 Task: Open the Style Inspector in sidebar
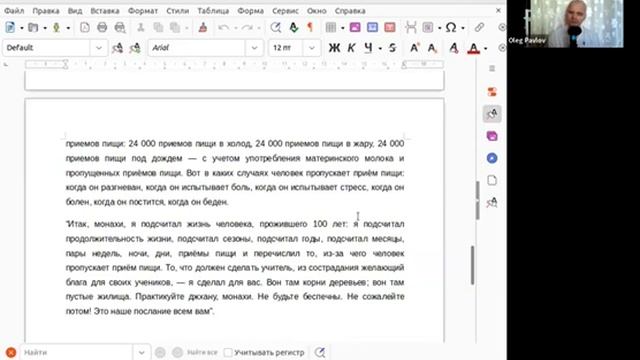click(492, 202)
